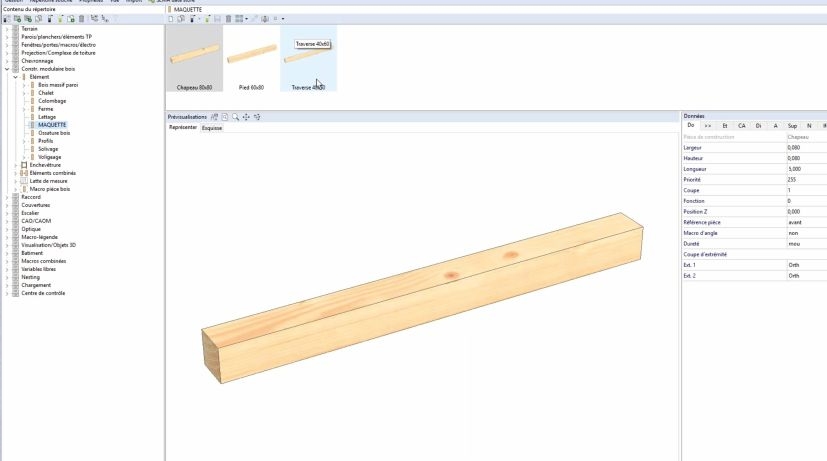Image resolution: width=827 pixels, height=461 pixels.
Task: Open the Sup tab in Données
Action: tap(792, 126)
